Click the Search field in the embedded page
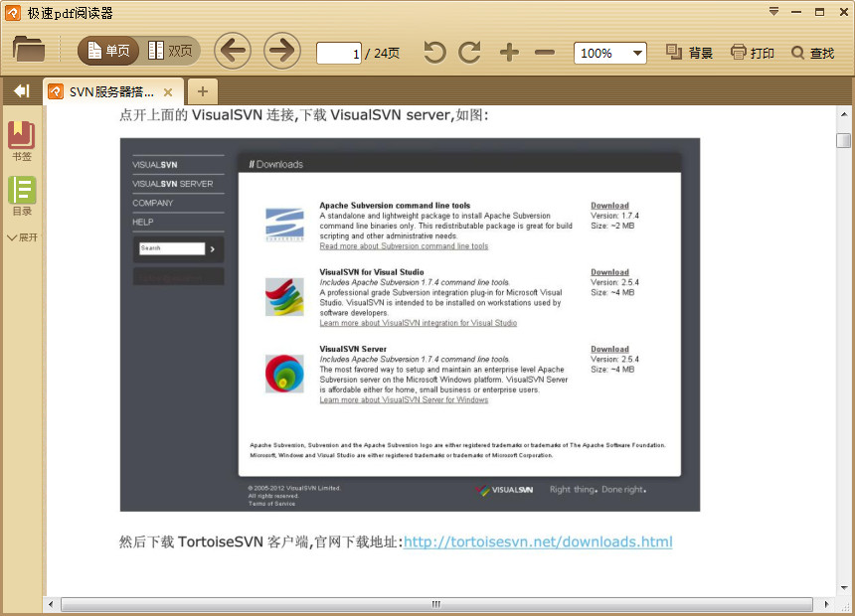Screen dimensions: 855x616 [x=172, y=248]
